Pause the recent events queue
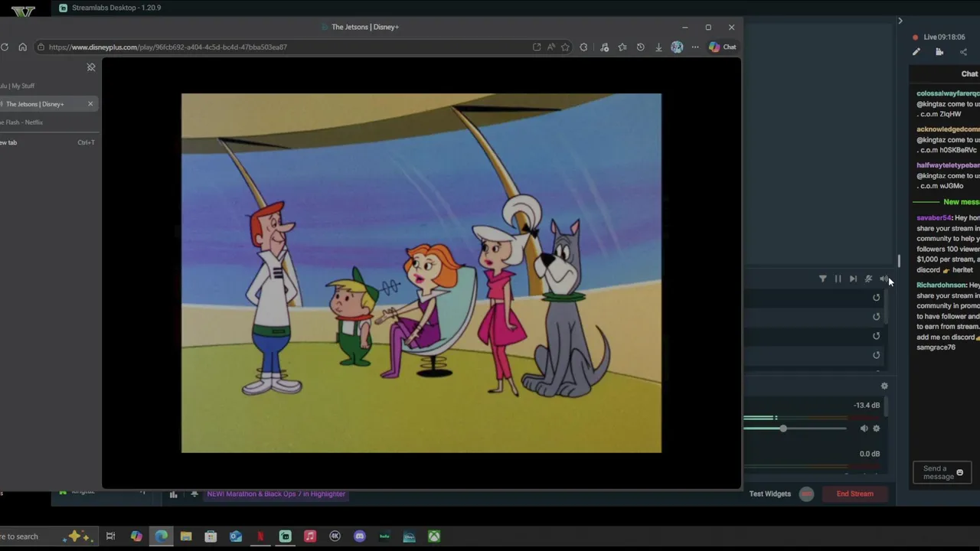The height and width of the screenshot is (551, 980). point(838,279)
